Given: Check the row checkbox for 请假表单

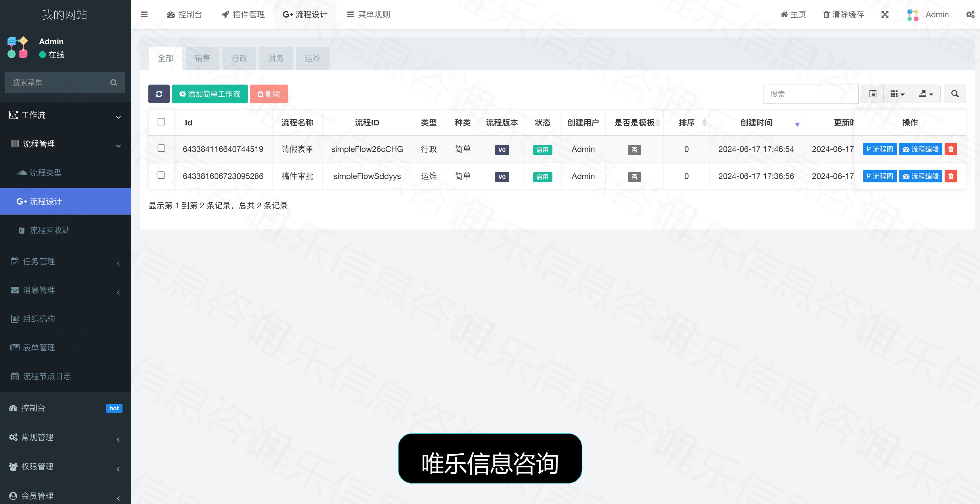Looking at the screenshot, I should pos(161,148).
